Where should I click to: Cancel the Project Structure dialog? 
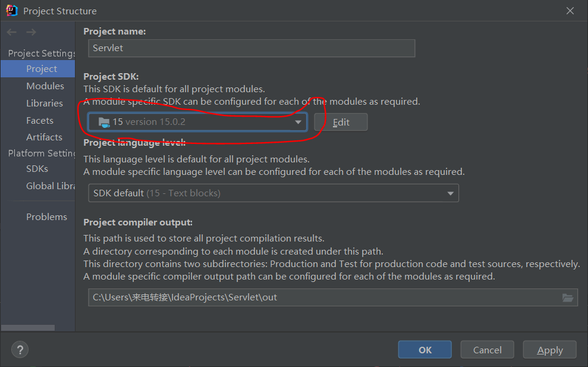(x=487, y=349)
